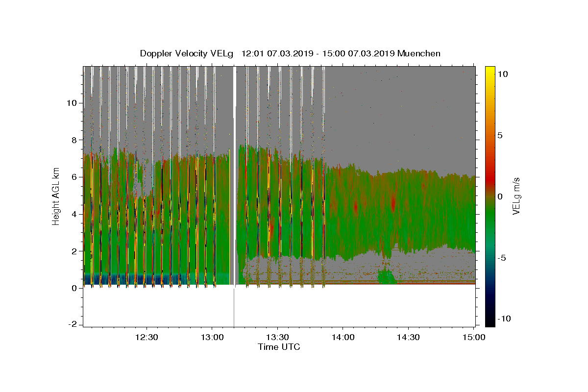The width and height of the screenshot is (588, 392).
Task: Click the '12:30' time axis label
Action: [x=146, y=337]
